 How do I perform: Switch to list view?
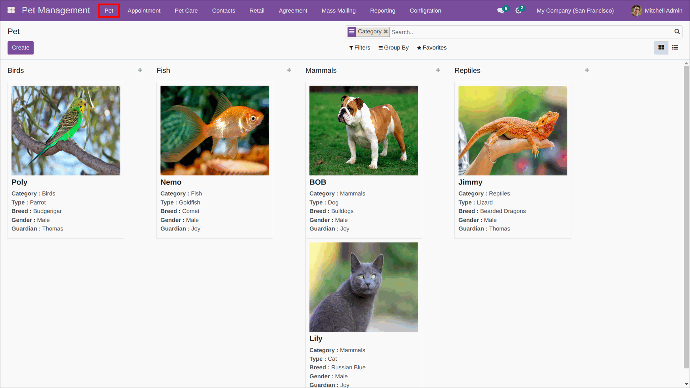coord(675,48)
